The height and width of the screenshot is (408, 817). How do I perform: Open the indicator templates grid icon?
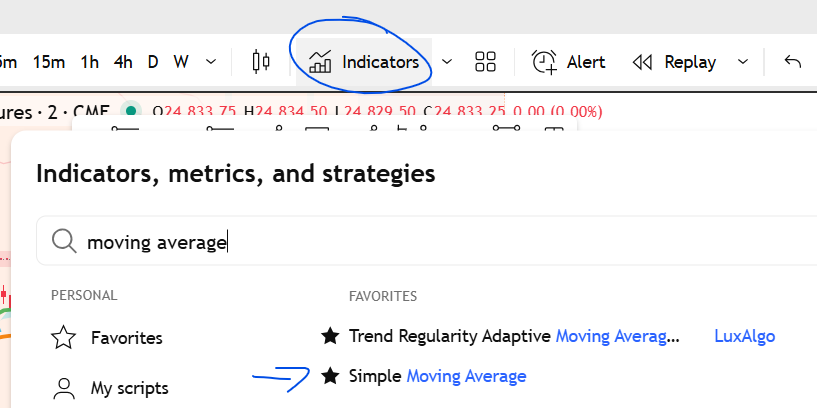486,62
